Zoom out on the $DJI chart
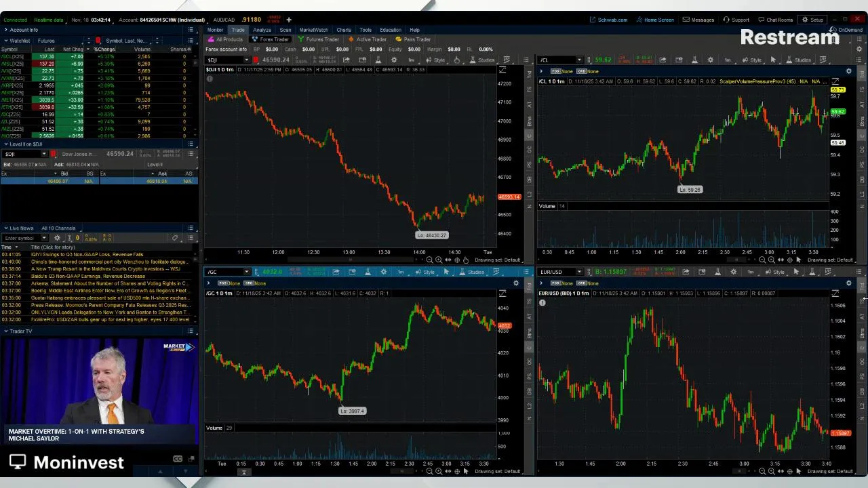This screenshot has width=868, height=488. 429,260
